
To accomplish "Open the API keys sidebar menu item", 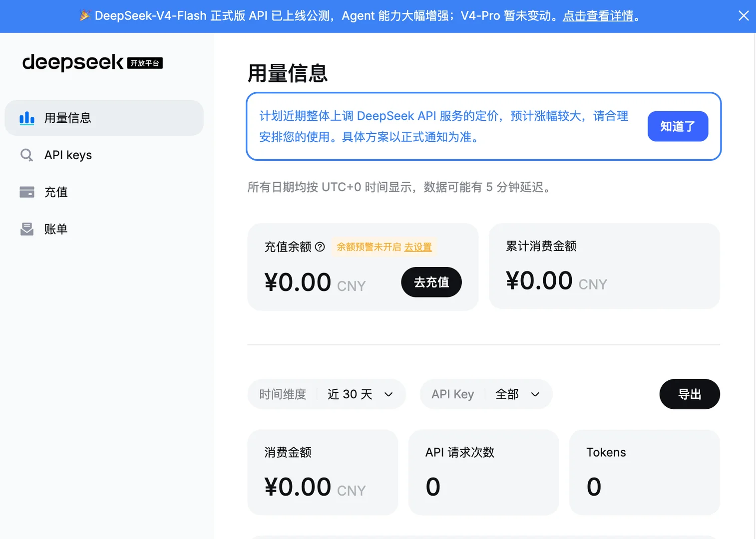I will coord(104,155).
